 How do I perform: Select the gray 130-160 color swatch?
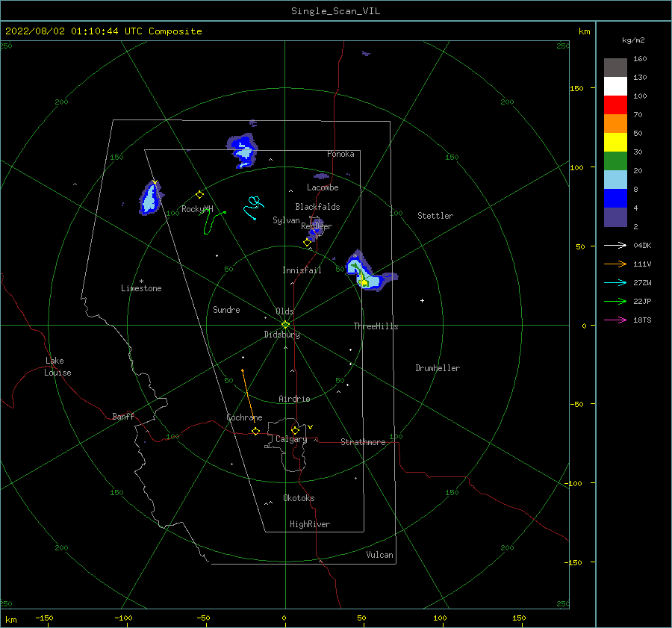(615, 68)
